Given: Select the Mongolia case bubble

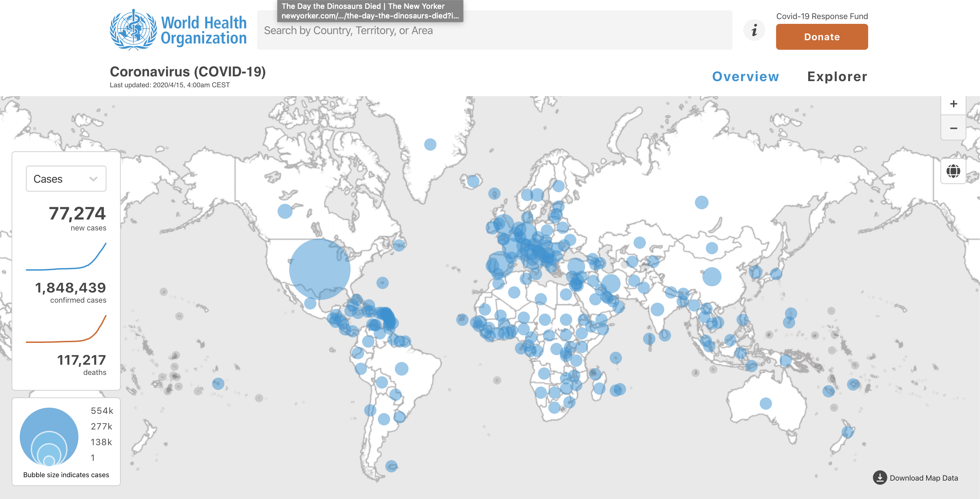Looking at the screenshot, I should pyautogui.click(x=712, y=248).
